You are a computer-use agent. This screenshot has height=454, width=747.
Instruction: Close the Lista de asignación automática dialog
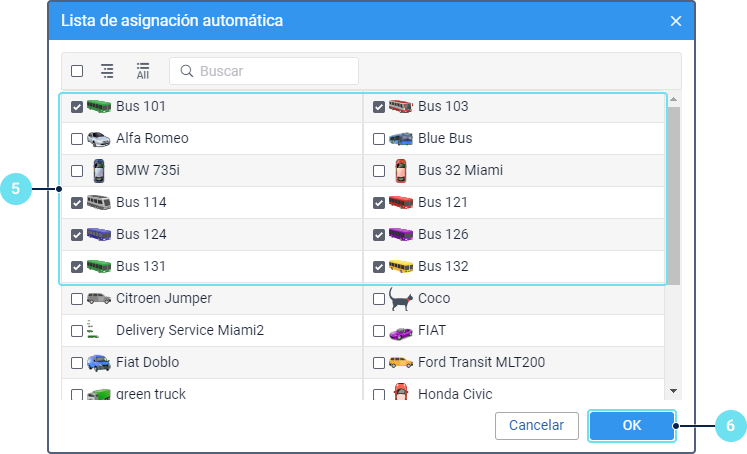point(676,20)
